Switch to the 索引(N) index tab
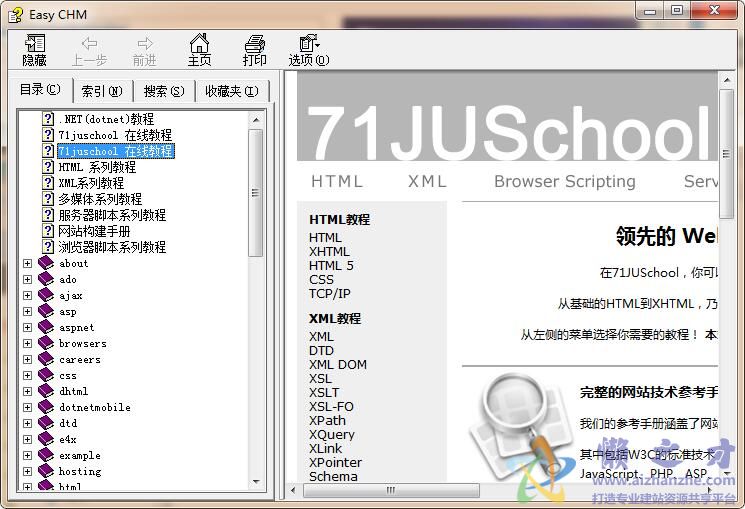 [102, 91]
